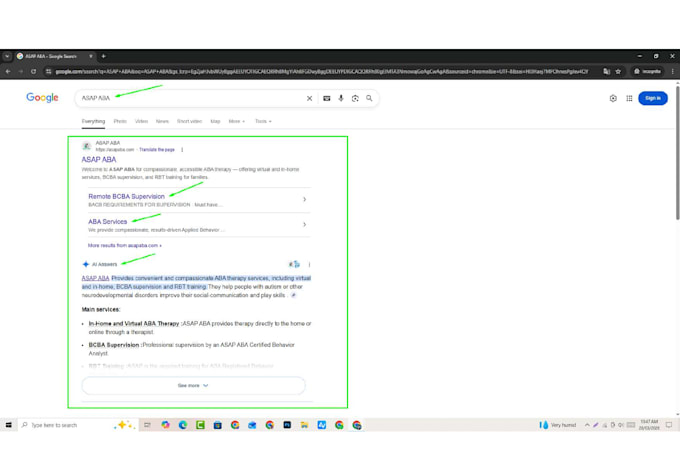Open the Incognito indicator
Image resolution: width=680 pixels, height=459 pixels.
pos(647,71)
